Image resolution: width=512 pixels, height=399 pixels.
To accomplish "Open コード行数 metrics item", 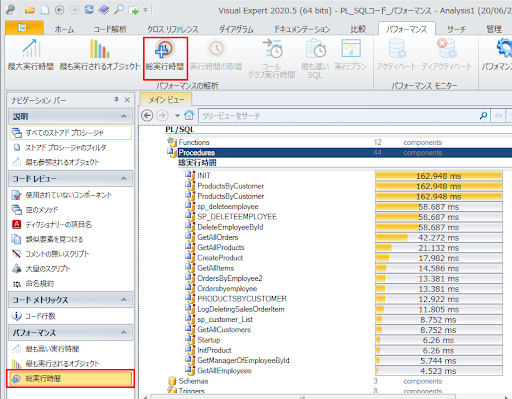I will (x=40, y=316).
